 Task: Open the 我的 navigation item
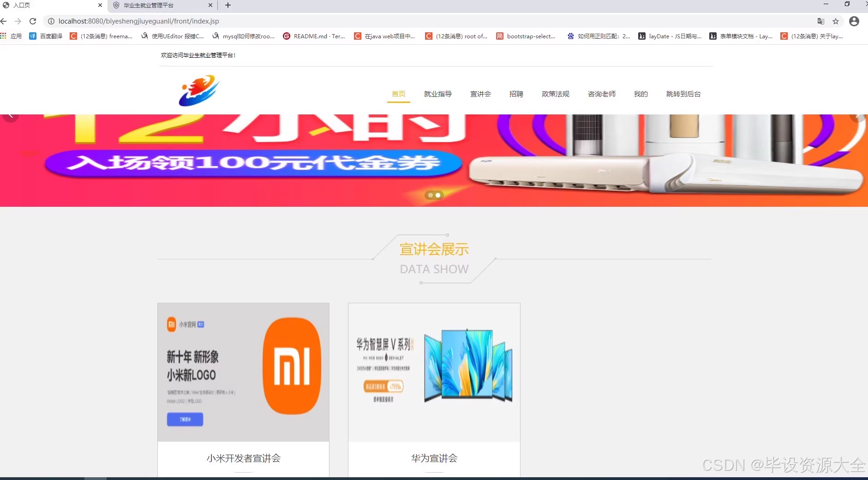coord(641,94)
